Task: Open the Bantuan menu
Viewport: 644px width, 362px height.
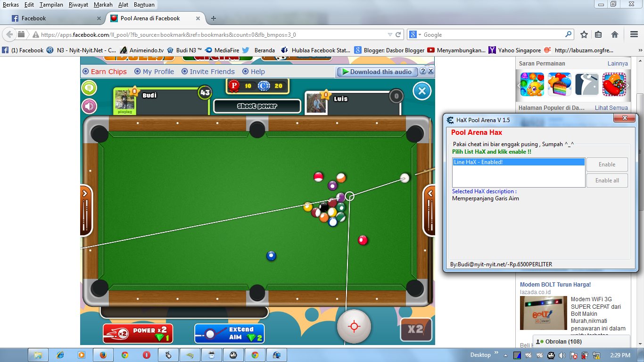Action: click(x=144, y=5)
